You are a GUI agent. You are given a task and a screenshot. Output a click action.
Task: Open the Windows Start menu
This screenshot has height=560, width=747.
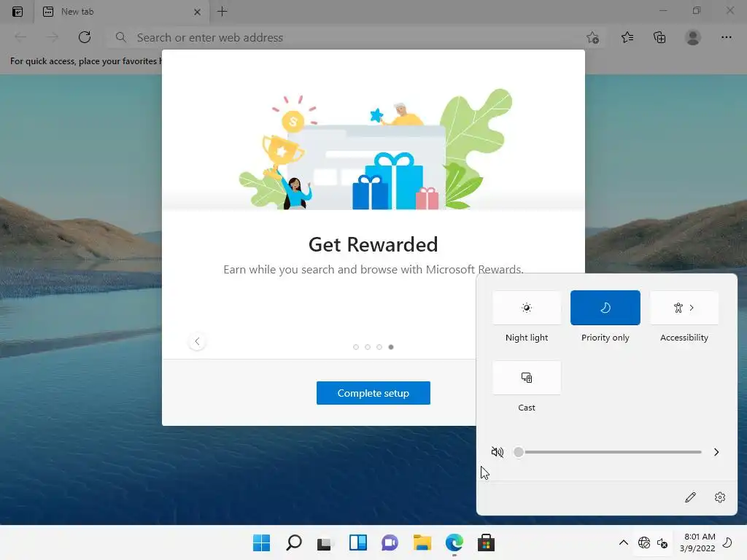(262, 542)
